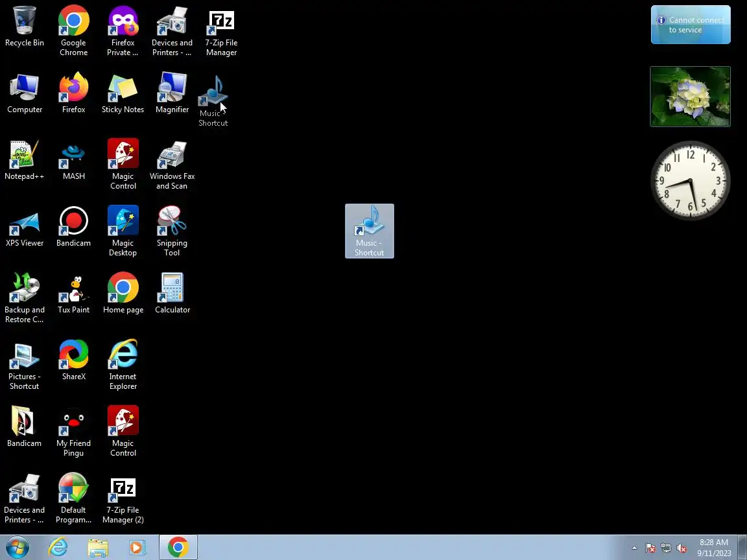Click the Show desktop strip on taskbar
Viewport: 747px width, 560px height.
coord(742,547)
